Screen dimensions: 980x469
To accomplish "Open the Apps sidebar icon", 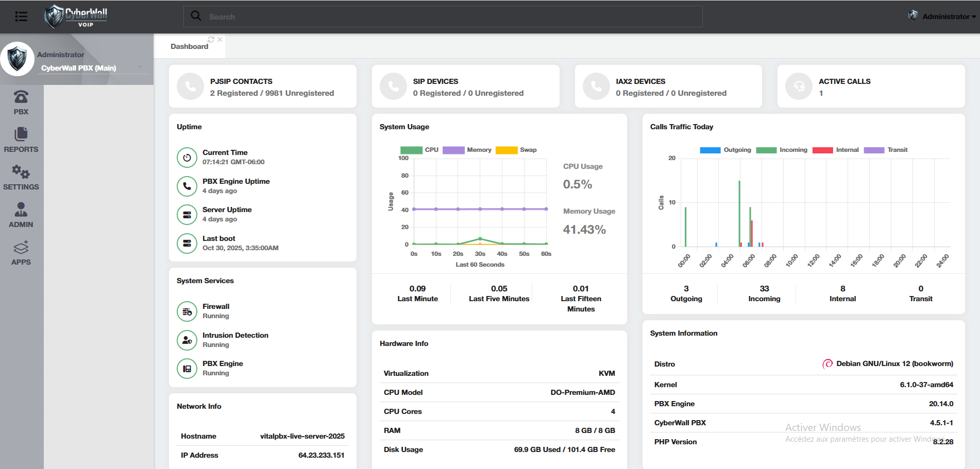I will tap(21, 253).
